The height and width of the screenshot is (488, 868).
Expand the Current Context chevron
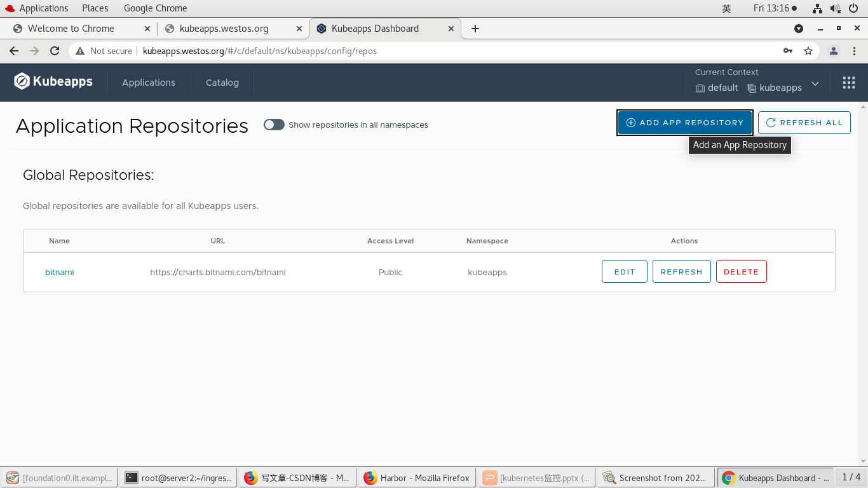pos(815,84)
